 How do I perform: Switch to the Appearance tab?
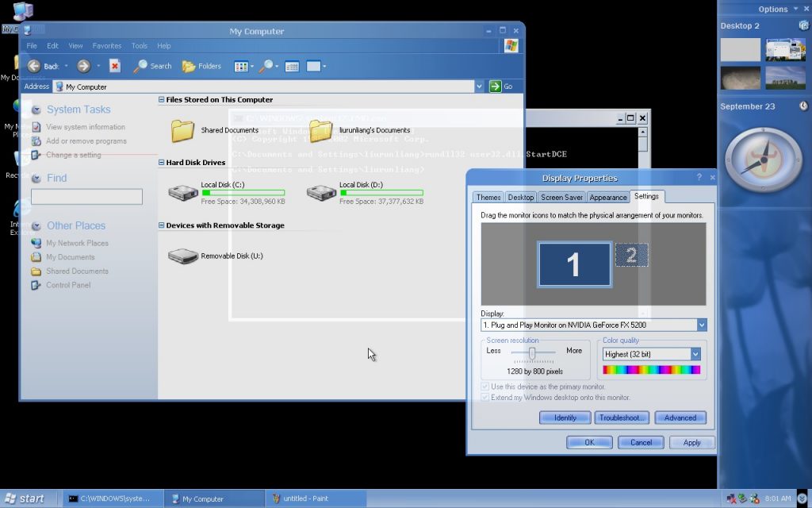(x=608, y=197)
